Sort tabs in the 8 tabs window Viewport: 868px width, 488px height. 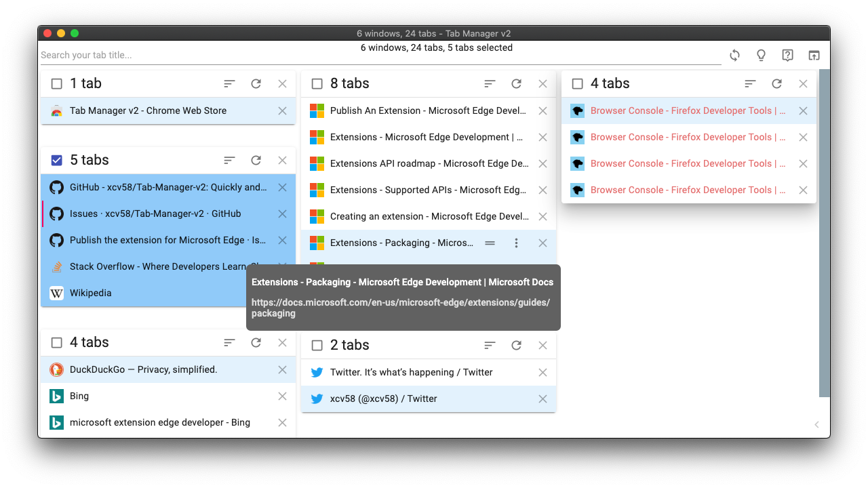(490, 84)
